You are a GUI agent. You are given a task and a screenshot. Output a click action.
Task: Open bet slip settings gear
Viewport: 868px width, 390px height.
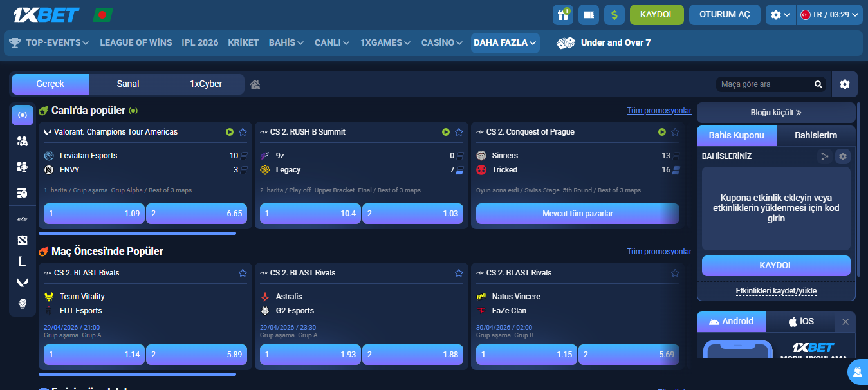[x=843, y=156]
